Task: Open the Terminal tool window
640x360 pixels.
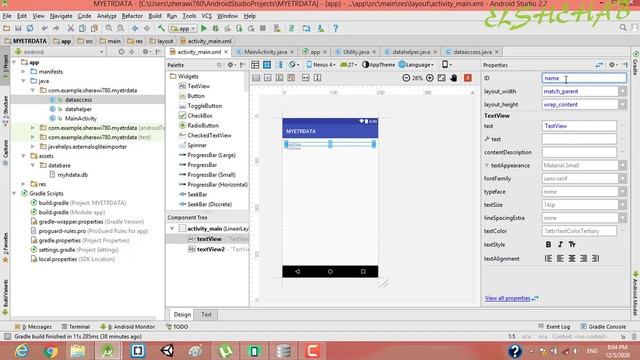Action: tap(76, 327)
